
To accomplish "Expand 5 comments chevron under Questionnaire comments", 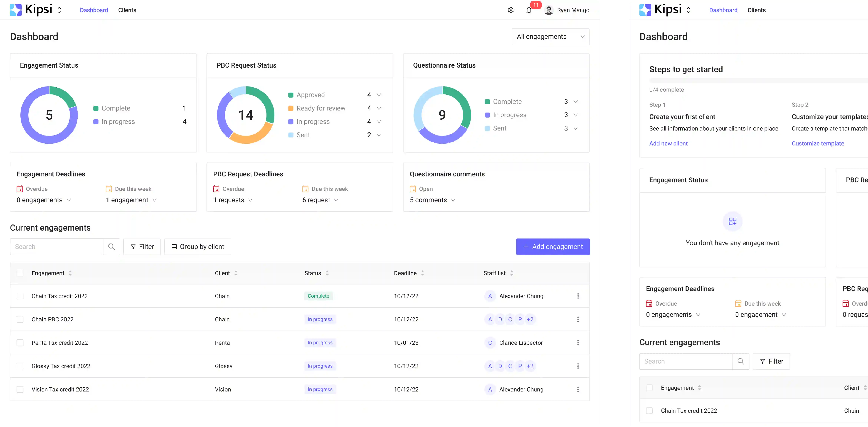I will pos(453,200).
